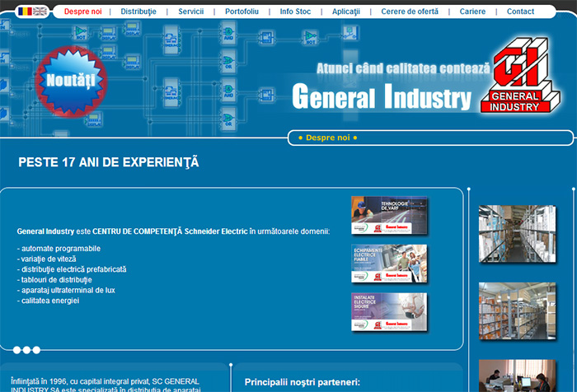Click 'automate programabile' list item
Viewport: 577px width, 392px height.
59,249
